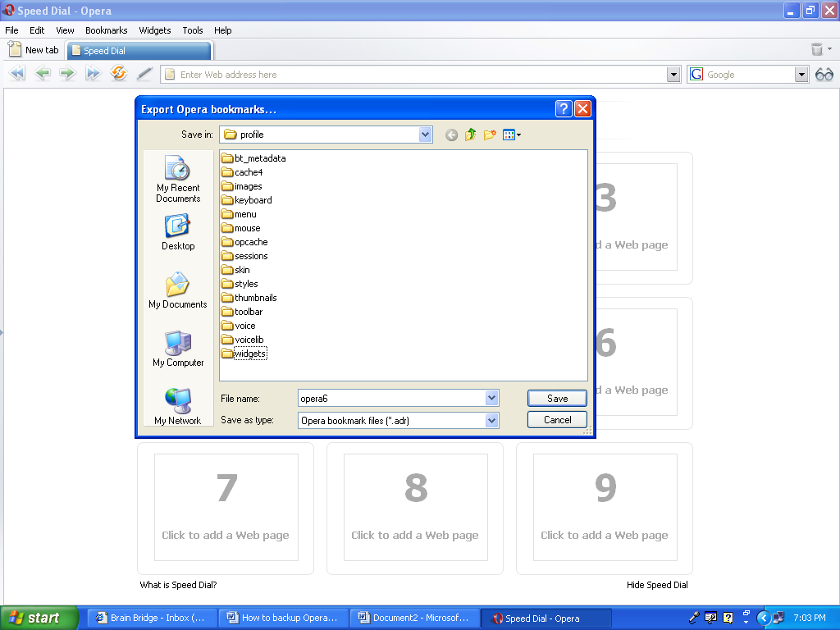Switch to the Speed Dial tab
This screenshot has width=840, height=630.
point(139,50)
